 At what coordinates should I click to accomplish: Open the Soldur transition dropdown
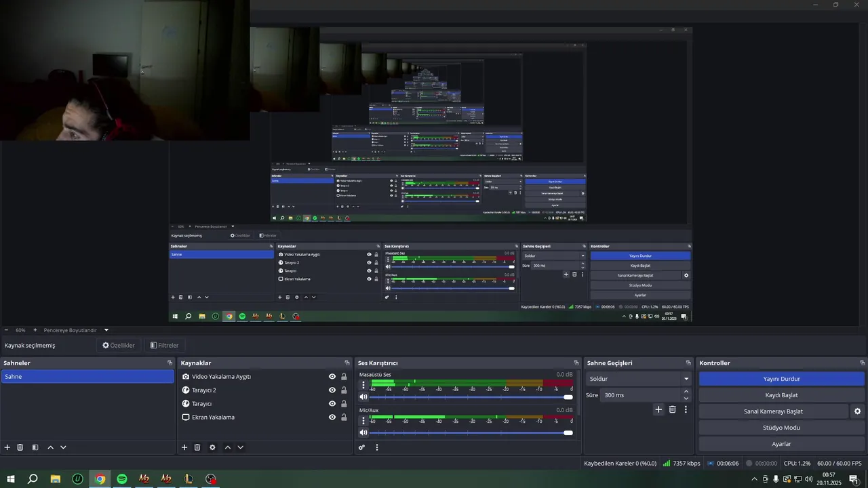[x=639, y=379]
